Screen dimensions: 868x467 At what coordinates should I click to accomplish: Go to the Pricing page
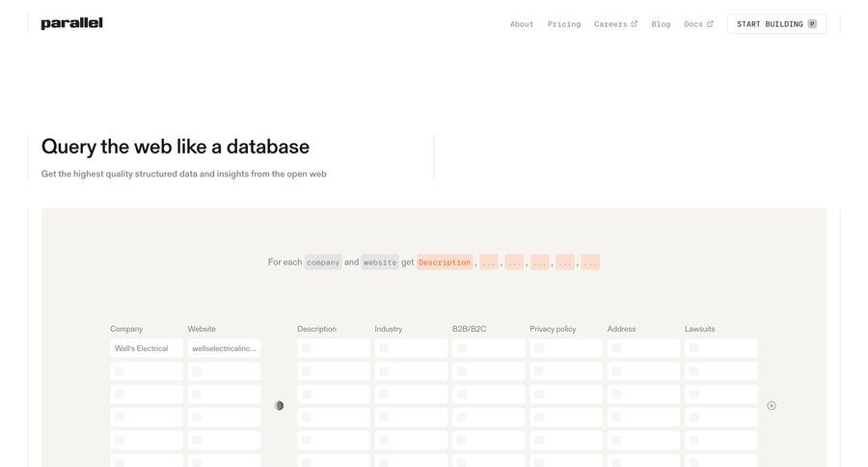(x=564, y=24)
